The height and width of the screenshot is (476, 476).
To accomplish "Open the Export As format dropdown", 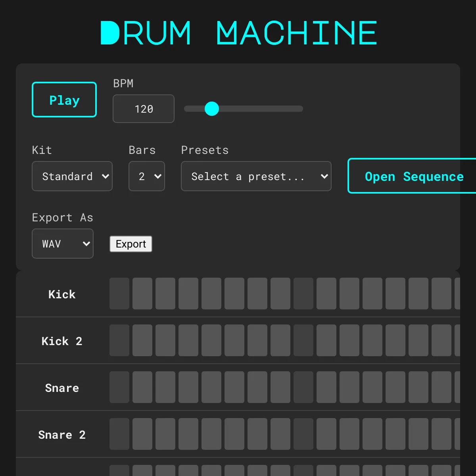I will (63, 244).
